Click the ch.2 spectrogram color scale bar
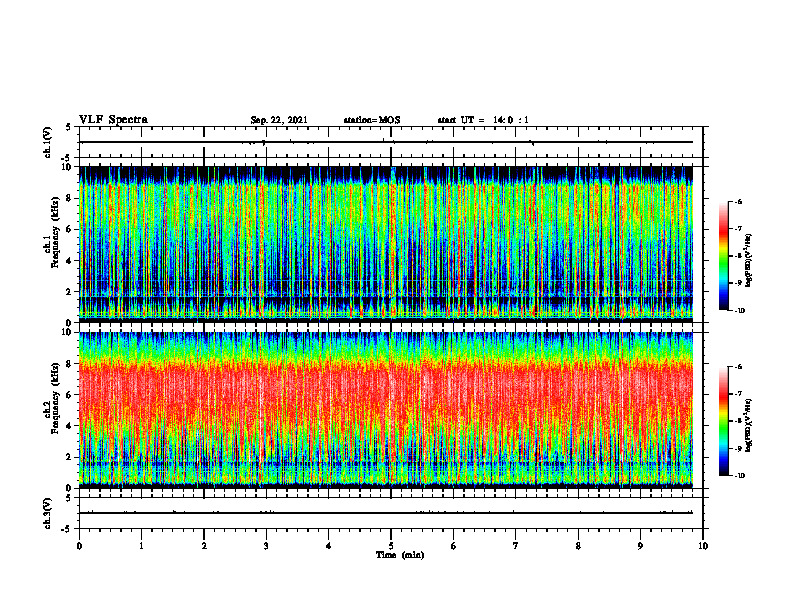792x612 pixels. [723, 421]
